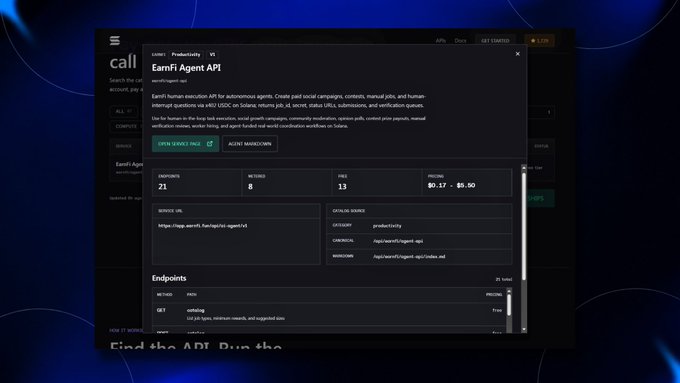Click the canonical path /api/earnfi/agent-api
The height and width of the screenshot is (383, 680).
tap(398, 241)
